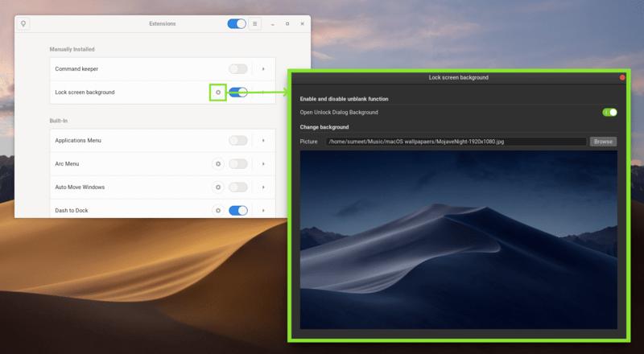644x354 pixels.
Task: Expand the Applications Menu row details
Action: 263,141
